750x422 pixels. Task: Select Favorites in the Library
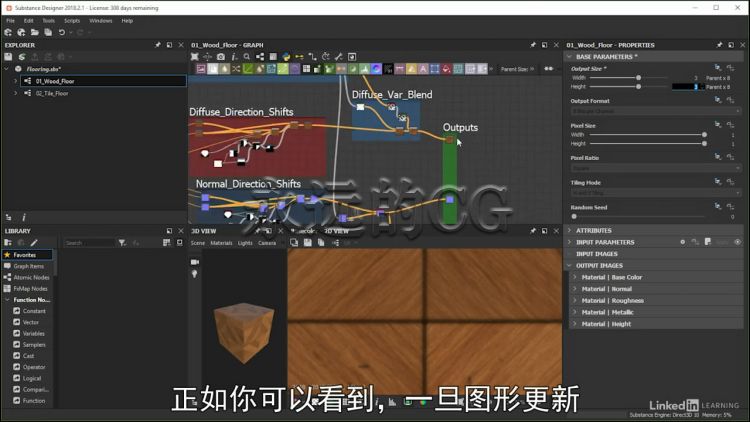point(27,255)
